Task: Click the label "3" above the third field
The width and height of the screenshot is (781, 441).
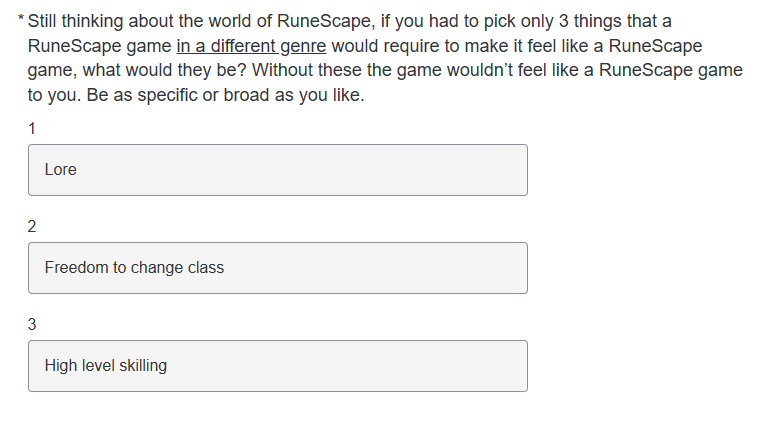Action: point(32,324)
